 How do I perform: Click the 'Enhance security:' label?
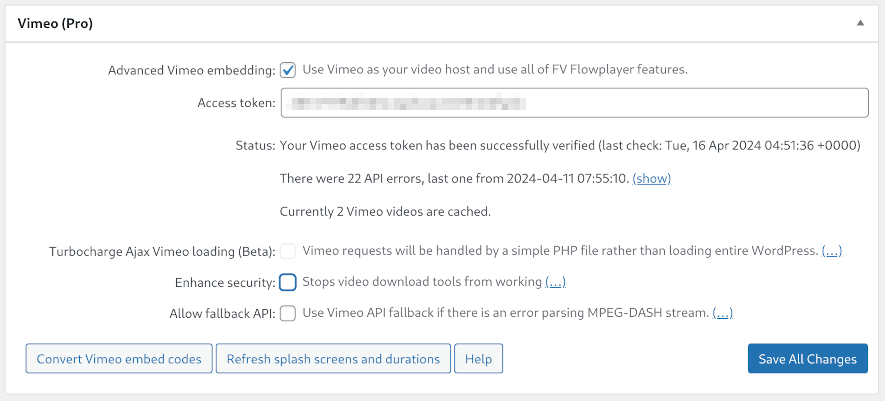point(225,282)
